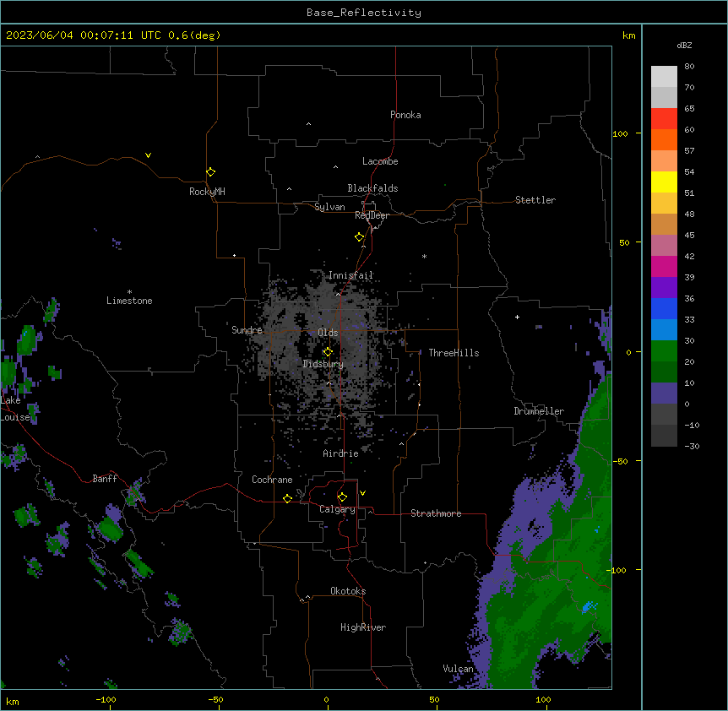Click the Lake Louise label
This screenshot has height=711, width=728.
14,409
